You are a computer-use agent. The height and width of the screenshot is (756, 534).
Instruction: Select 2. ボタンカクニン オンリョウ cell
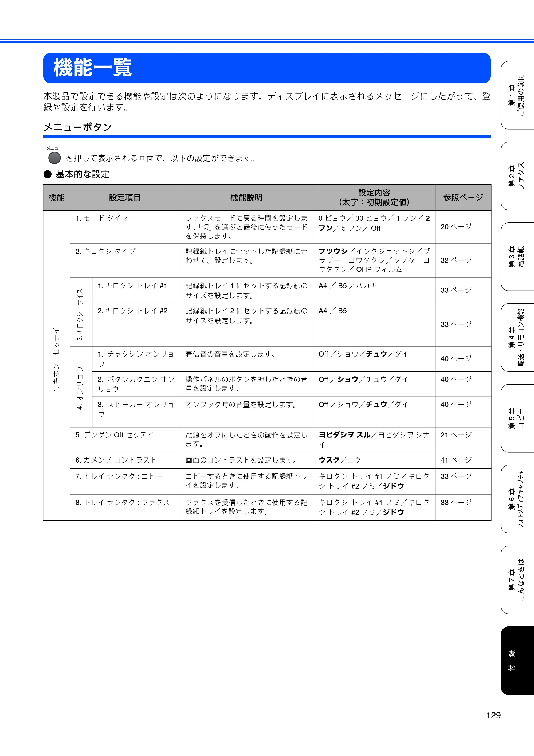click(x=136, y=384)
